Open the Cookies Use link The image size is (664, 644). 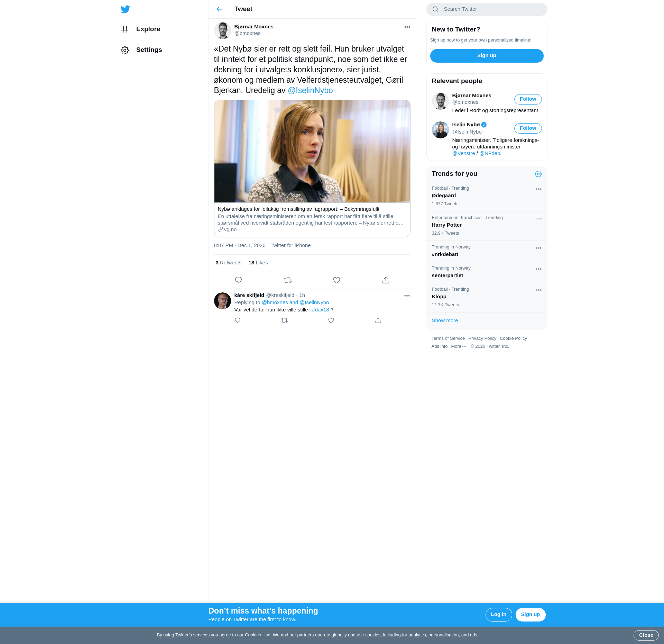coord(257,635)
